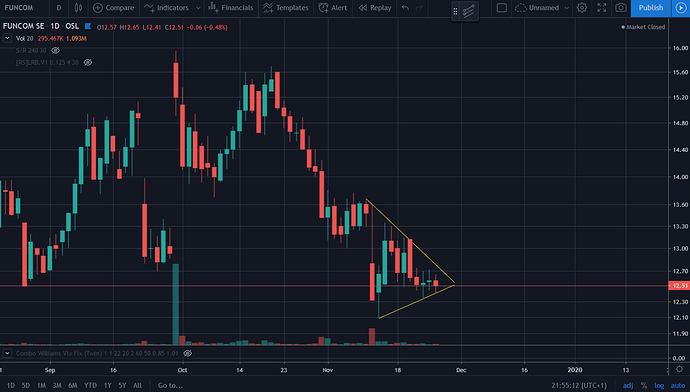
Task: Click the Publish button
Action: click(651, 8)
